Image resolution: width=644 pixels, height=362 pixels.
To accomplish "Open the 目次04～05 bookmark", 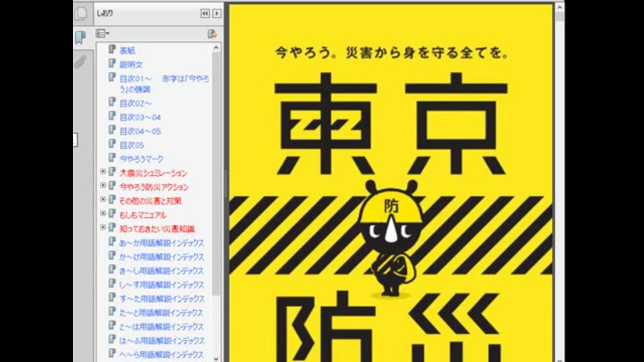I will [140, 131].
